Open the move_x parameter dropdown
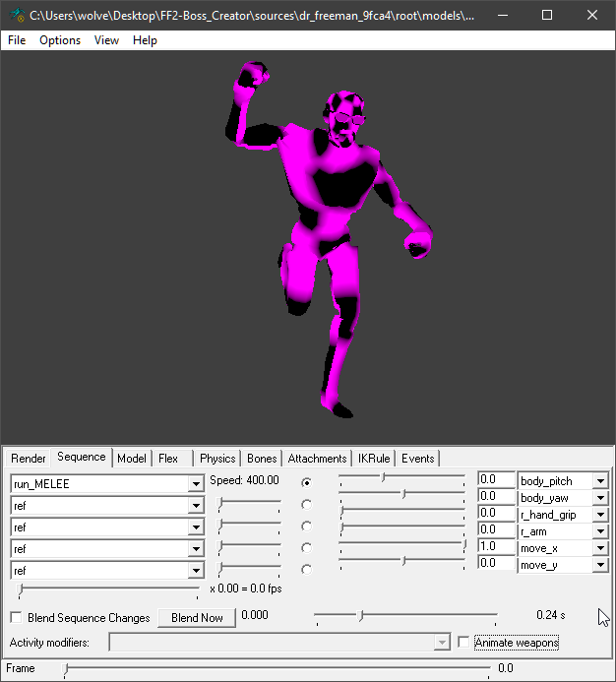616x682 pixels. click(x=600, y=548)
